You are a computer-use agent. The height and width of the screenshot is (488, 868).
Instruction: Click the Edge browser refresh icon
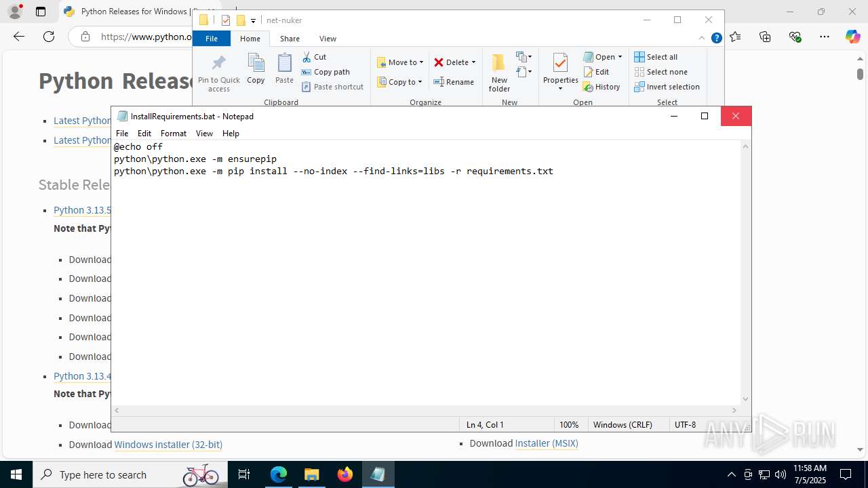click(49, 37)
